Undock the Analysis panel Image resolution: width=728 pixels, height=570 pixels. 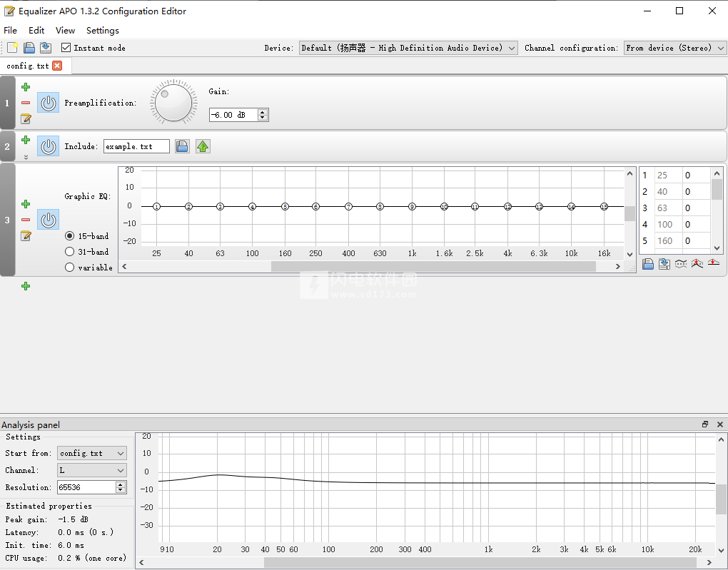(x=705, y=424)
